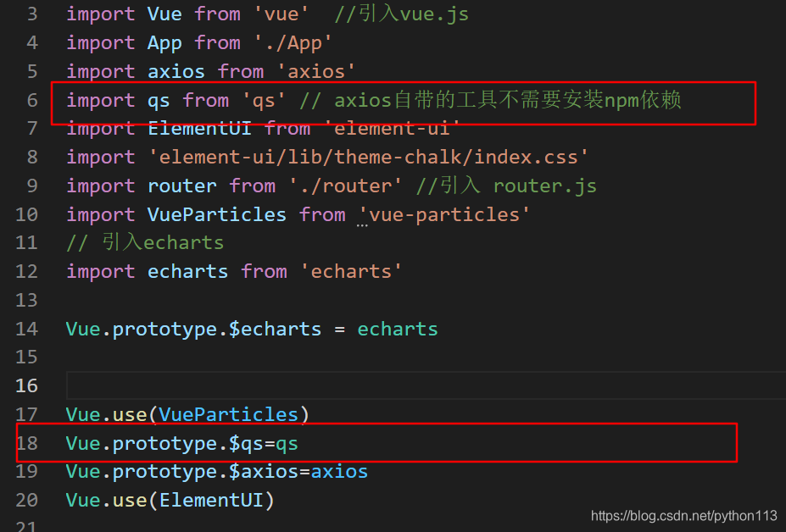Click line number 12 in the gutter
Viewport: 786px width, 532px height.
pos(26,272)
